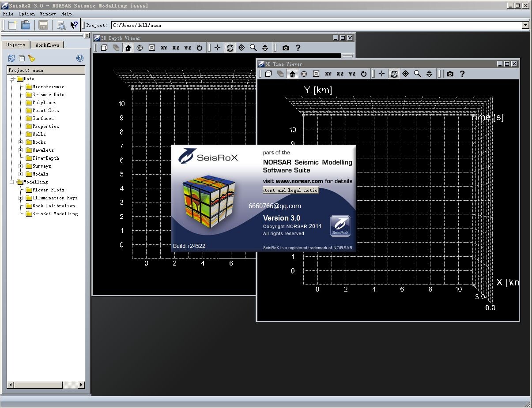The image size is (532, 408).
Task: Toggle zoom mode in Depth Viewer
Action: click(x=253, y=48)
